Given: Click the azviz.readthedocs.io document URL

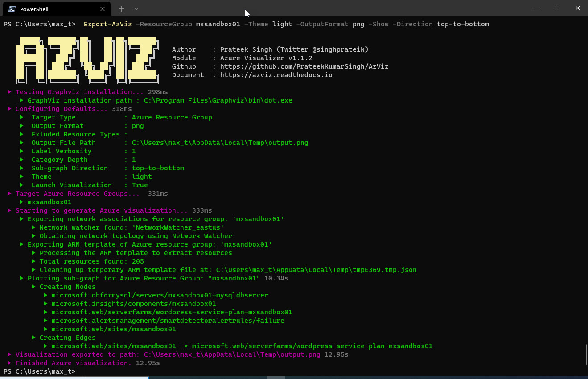Looking at the screenshot, I should click(276, 75).
